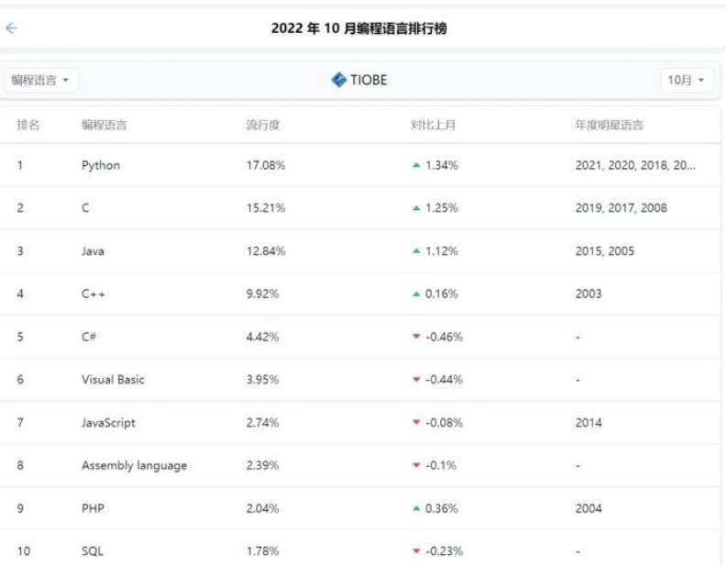Click the -0.23% change value
The height and width of the screenshot is (566, 728).
pos(444,551)
